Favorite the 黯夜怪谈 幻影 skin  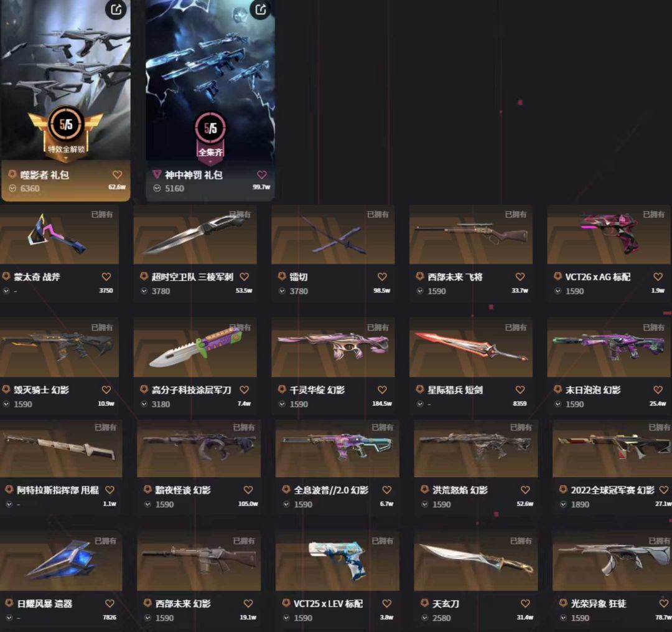click(x=248, y=489)
